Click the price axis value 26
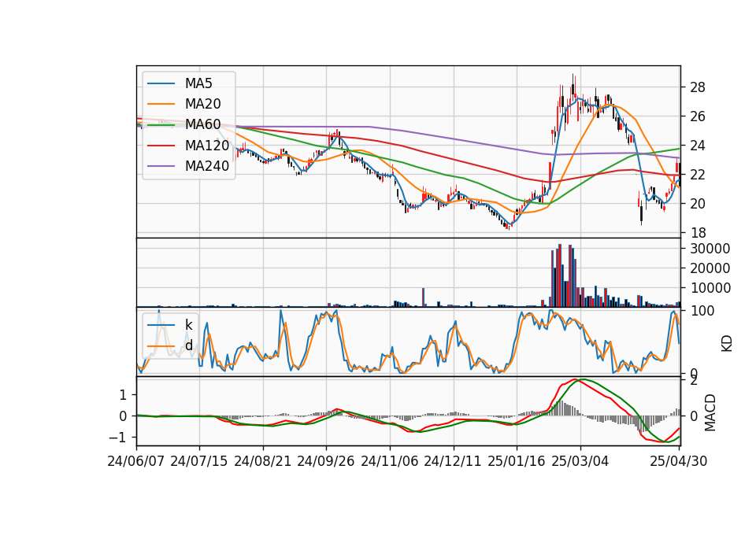This screenshot has width=756, height=543. coord(698,116)
